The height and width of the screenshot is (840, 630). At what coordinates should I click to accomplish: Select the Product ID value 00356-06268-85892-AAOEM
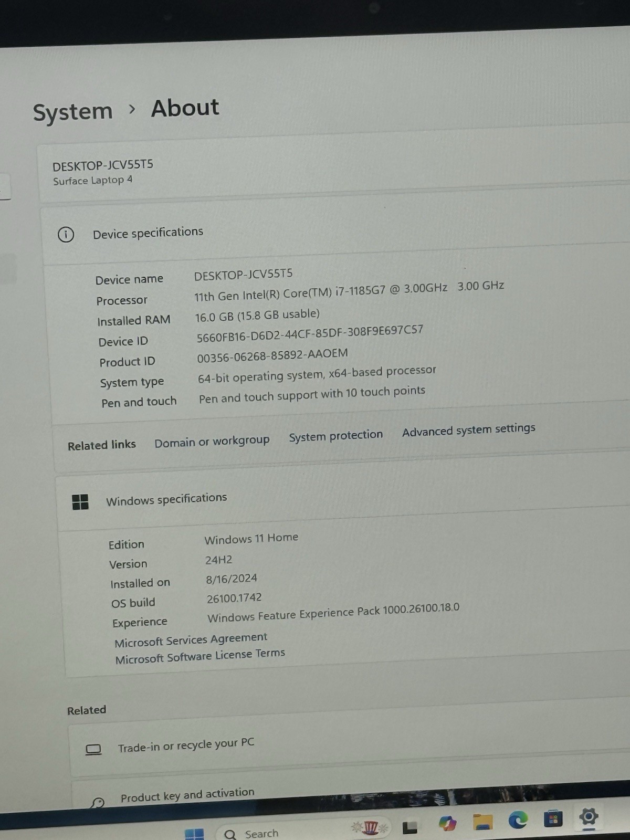(x=272, y=355)
